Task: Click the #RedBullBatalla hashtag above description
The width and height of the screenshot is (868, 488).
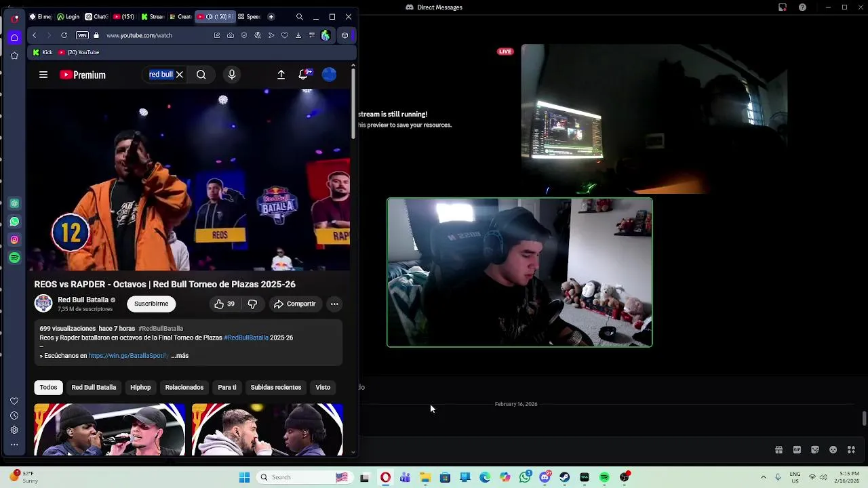Action: click(161, 329)
